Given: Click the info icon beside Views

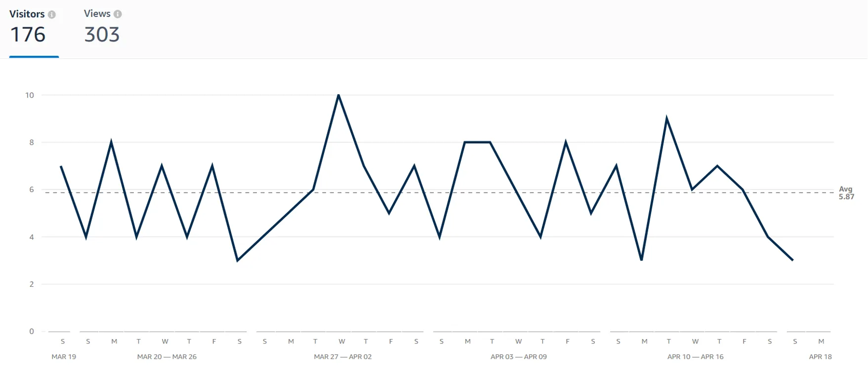Looking at the screenshot, I should coord(118,14).
